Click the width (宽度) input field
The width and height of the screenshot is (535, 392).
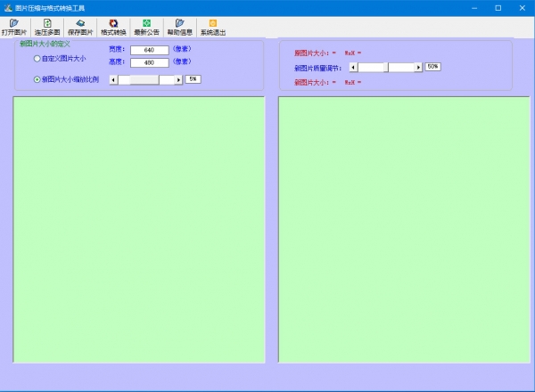point(149,50)
